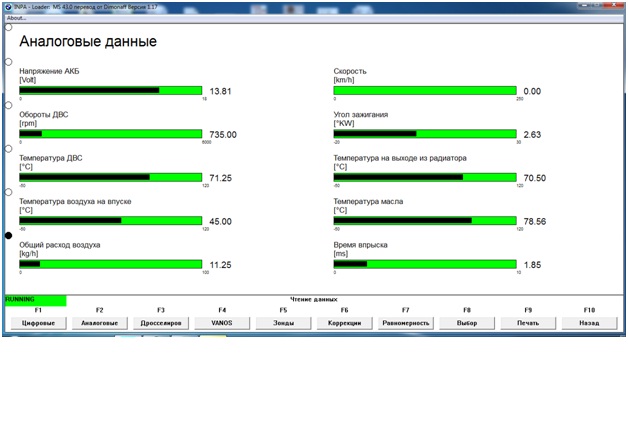This screenshot has height=430, width=628.
Task: Click the INPA BMW icon in the title bar
Action: [x=8, y=7]
